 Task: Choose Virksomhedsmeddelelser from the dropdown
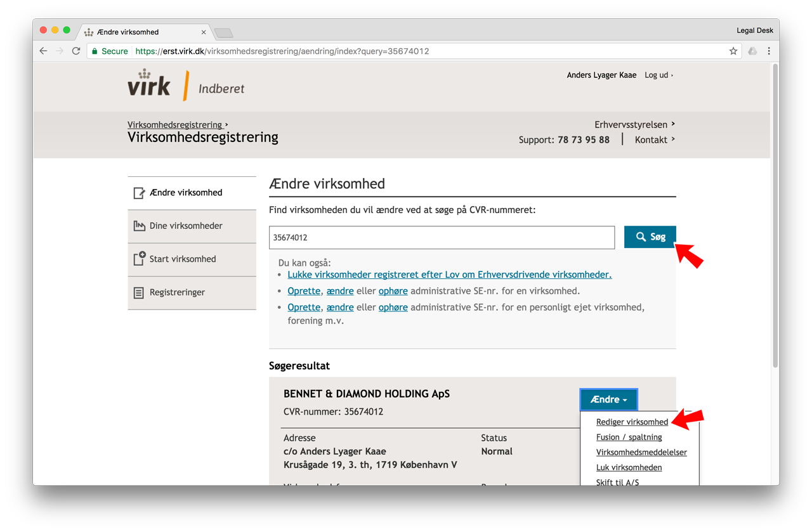[x=641, y=452]
